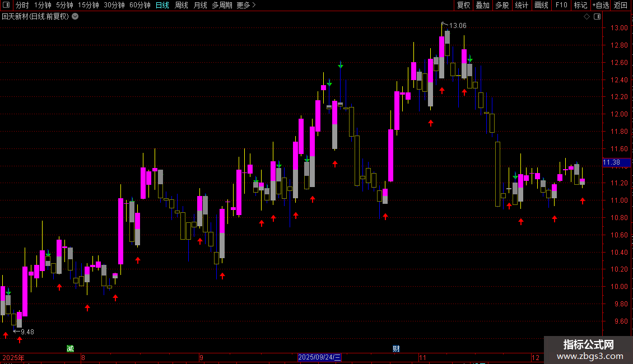Image resolution: width=633 pixels, height=364 pixels.
Task: Open F10 company information
Action: 561,5
